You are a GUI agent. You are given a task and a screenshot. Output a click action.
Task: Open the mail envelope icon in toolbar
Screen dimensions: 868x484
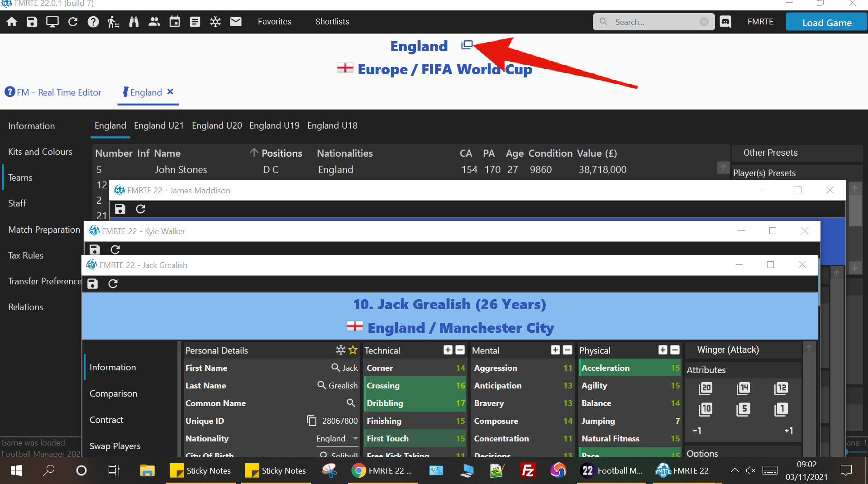pyautogui.click(x=236, y=22)
